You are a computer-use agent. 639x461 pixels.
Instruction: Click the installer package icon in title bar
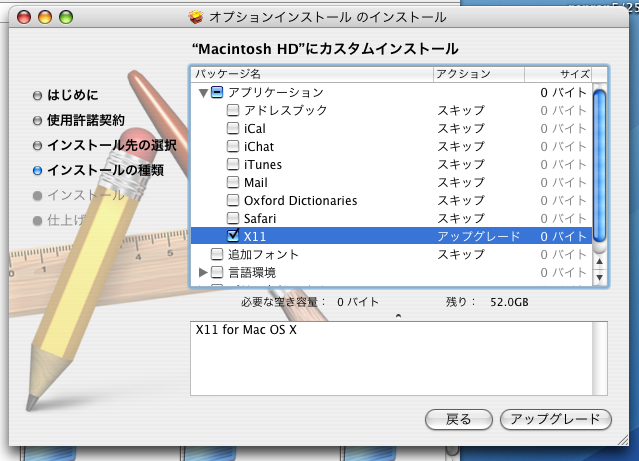(196, 17)
